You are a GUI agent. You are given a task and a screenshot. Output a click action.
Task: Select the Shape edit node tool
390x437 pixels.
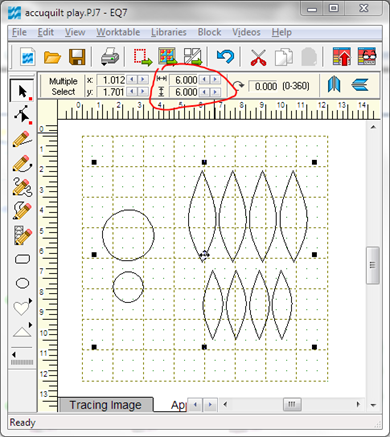[x=22, y=115]
